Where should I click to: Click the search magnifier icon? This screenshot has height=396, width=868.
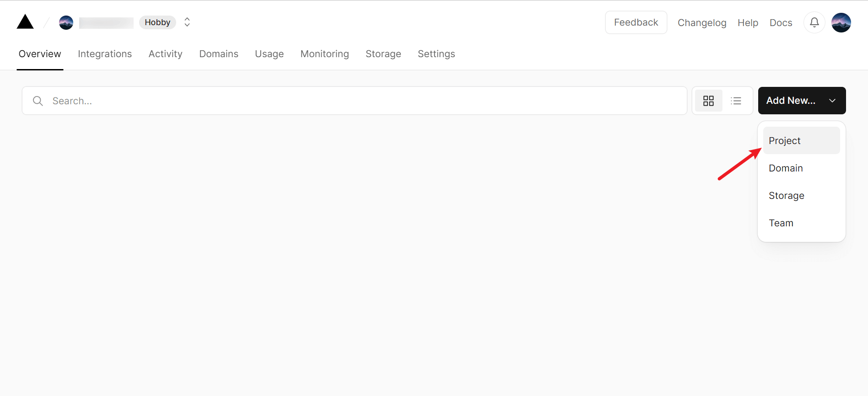pyautogui.click(x=38, y=101)
